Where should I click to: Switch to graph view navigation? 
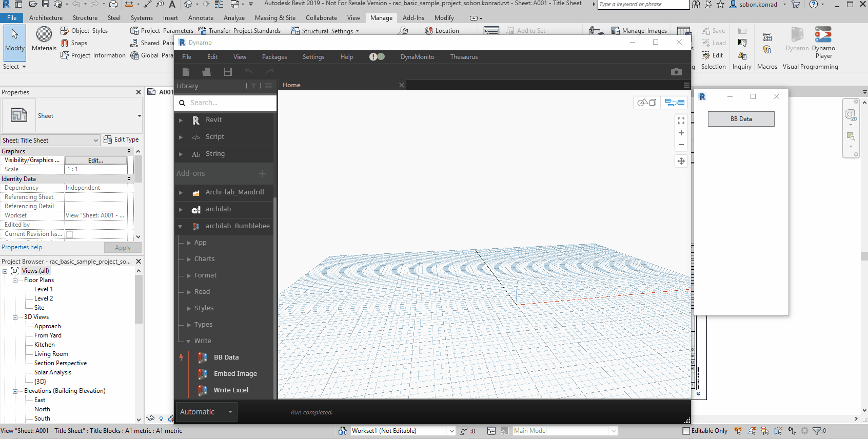coord(675,103)
